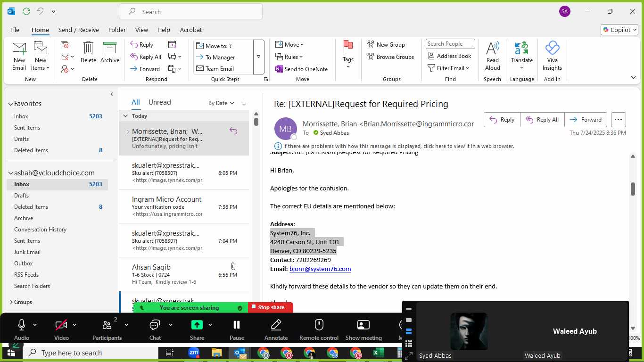Pause the Zoom screen share
The width and height of the screenshot is (644, 362).
click(237, 329)
